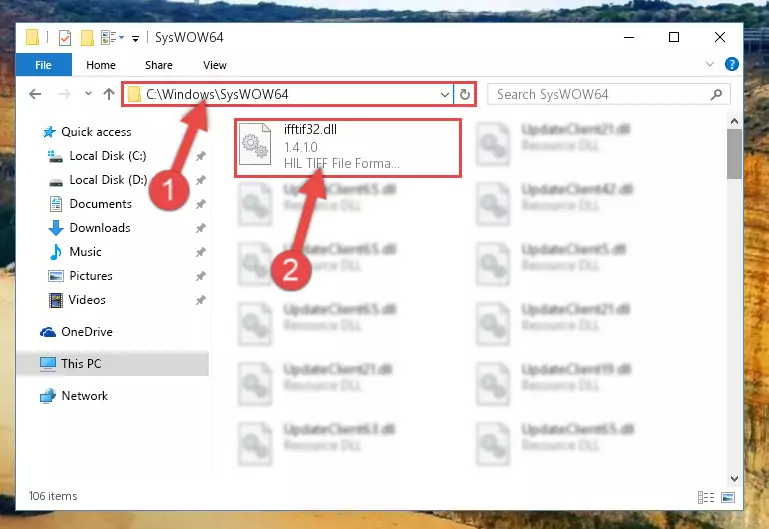Screen dimensions: 769x529
Task: Click pin icon beside Documents
Action: coord(201,204)
